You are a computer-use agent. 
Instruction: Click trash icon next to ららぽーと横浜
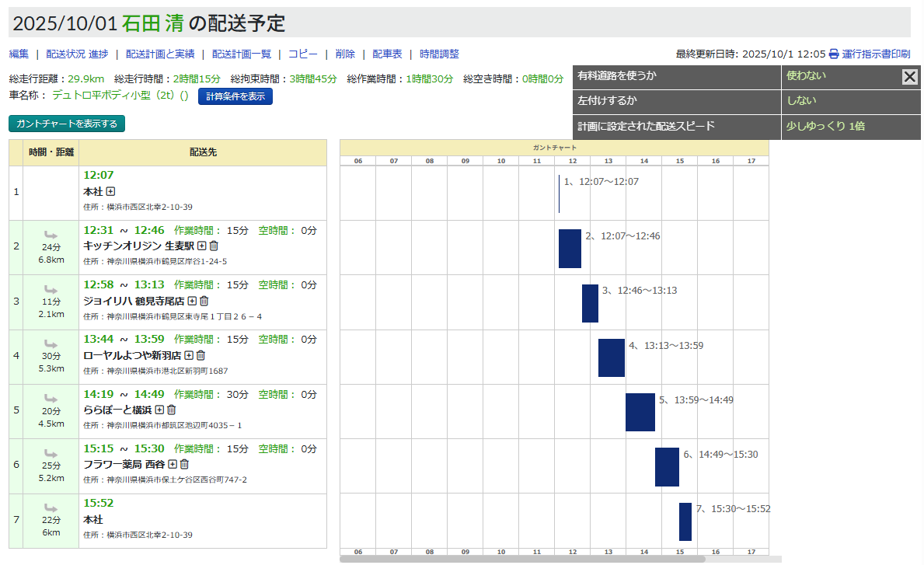[x=172, y=410]
